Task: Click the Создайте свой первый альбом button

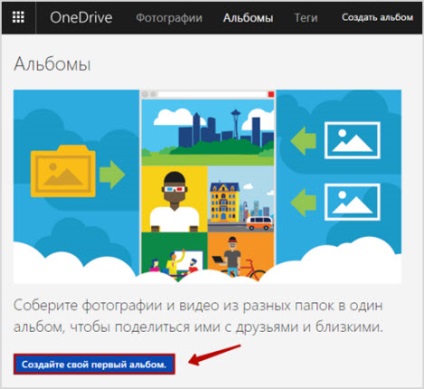Action: [94, 364]
